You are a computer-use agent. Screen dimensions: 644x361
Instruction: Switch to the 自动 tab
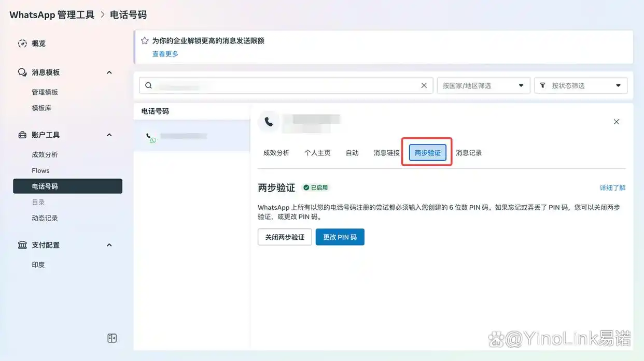coord(352,153)
